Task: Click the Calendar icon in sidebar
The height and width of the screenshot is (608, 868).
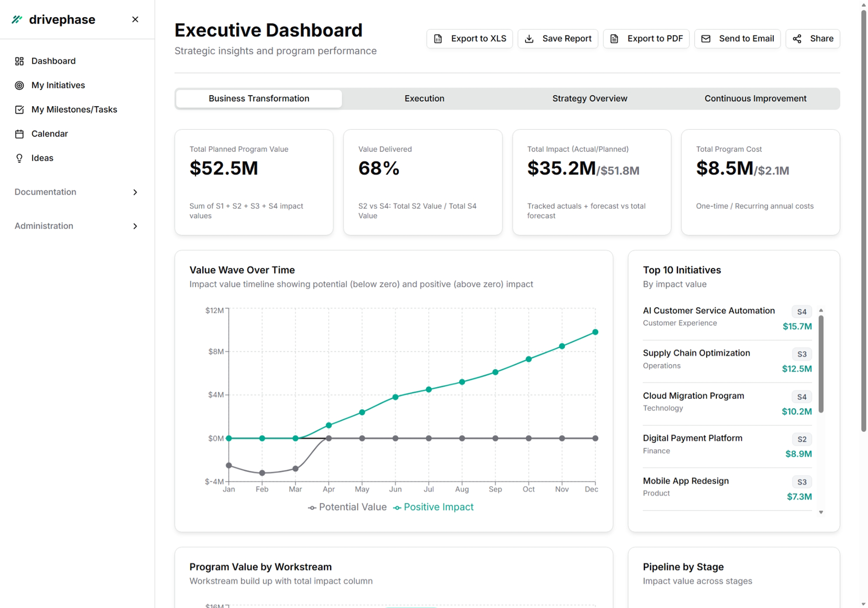Action: pyautogui.click(x=19, y=134)
